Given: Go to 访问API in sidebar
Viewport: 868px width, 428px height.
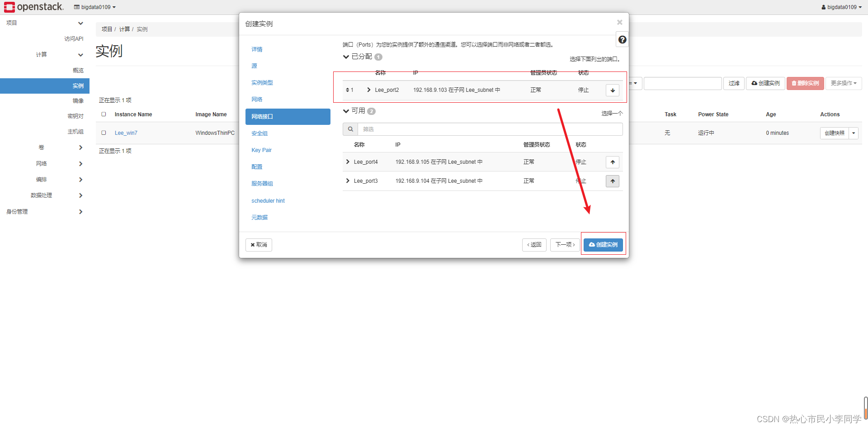Looking at the screenshot, I should [x=74, y=39].
